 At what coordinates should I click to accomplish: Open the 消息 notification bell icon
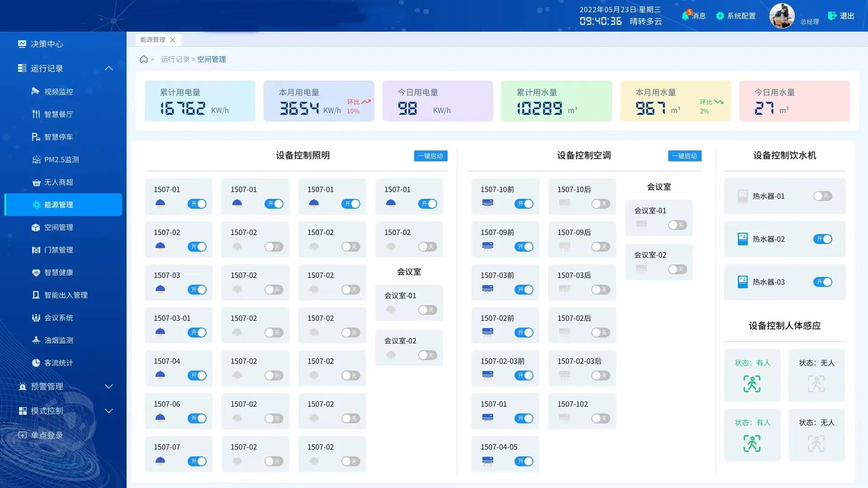coord(686,16)
